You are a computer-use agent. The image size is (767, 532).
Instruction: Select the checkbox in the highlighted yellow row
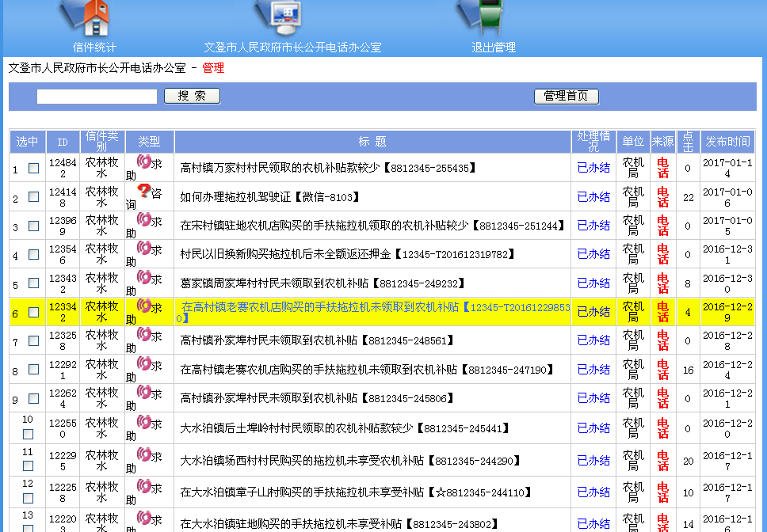coord(32,312)
